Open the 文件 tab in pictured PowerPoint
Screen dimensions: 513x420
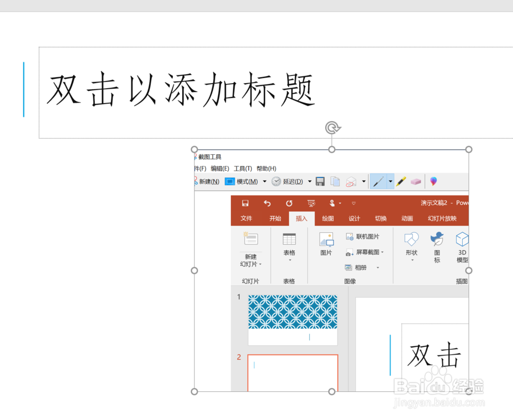[x=246, y=218]
